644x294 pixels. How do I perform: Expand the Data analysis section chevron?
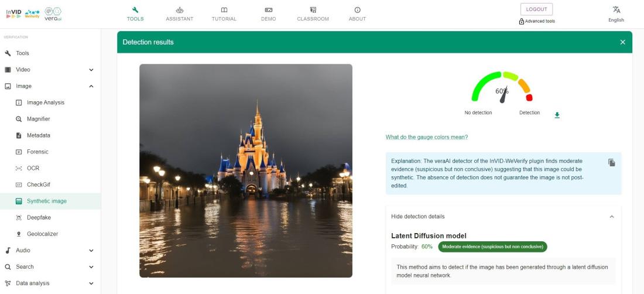tap(91, 283)
